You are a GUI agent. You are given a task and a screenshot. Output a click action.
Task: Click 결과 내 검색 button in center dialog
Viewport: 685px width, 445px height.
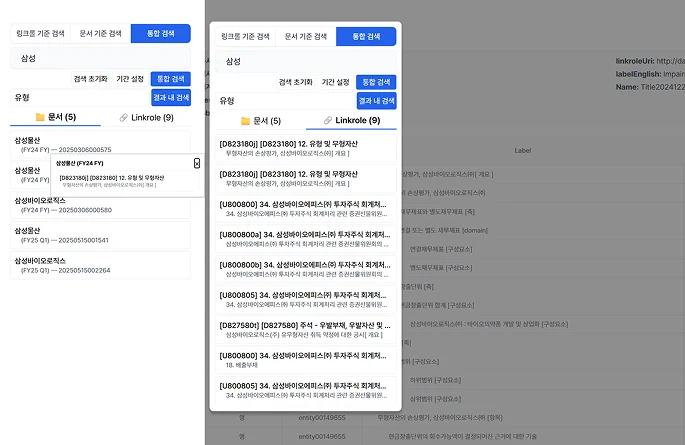[376, 101]
